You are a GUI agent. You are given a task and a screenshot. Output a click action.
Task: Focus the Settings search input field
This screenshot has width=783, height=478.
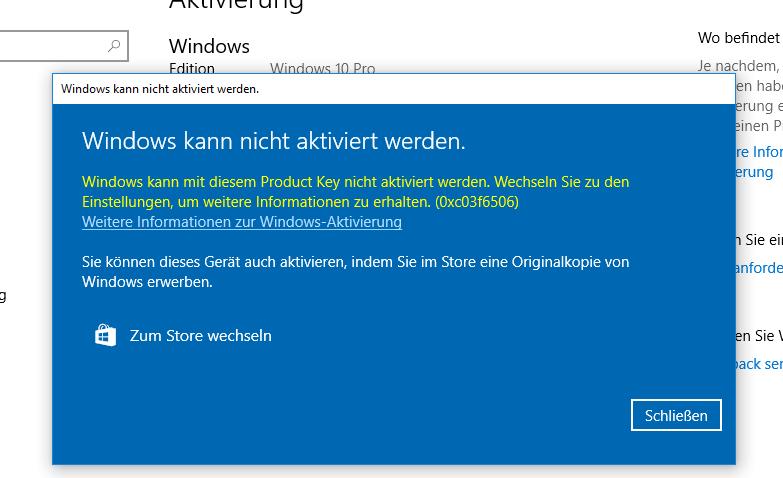pyautogui.click(x=64, y=46)
